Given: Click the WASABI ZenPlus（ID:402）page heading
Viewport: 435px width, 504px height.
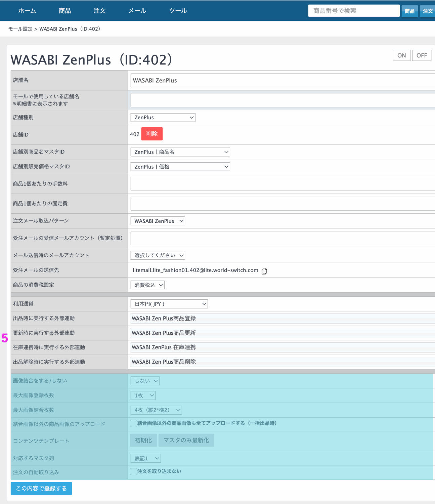Looking at the screenshot, I should [x=92, y=60].
